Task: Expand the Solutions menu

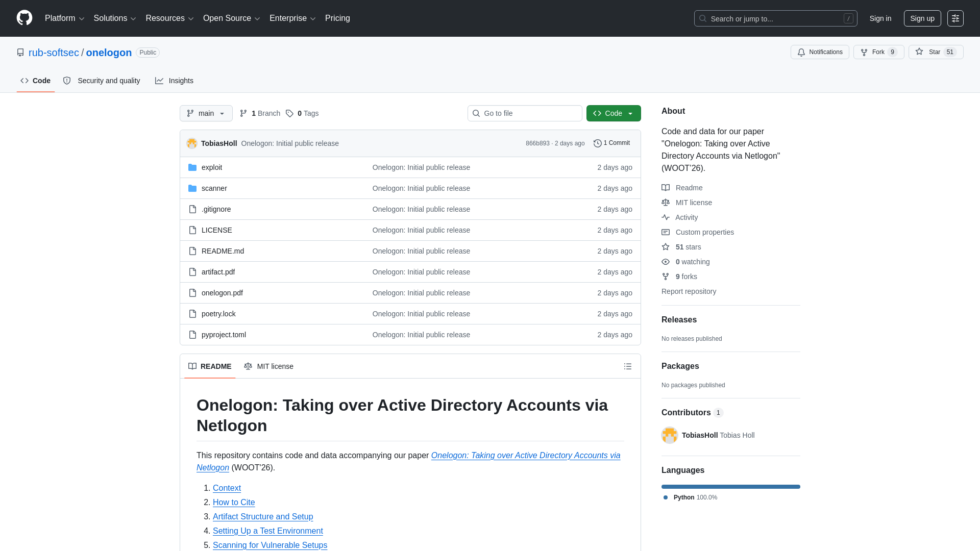Action: 115,18
